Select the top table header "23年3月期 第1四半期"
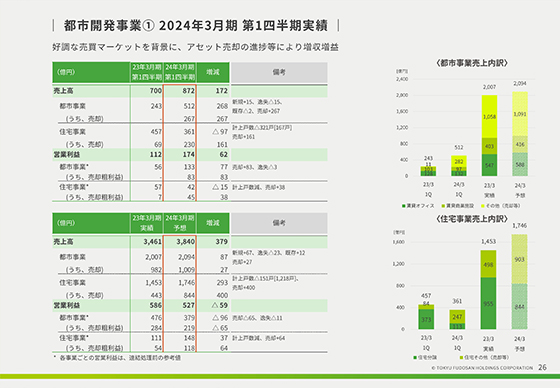The height and width of the screenshot is (388, 560). (147, 72)
